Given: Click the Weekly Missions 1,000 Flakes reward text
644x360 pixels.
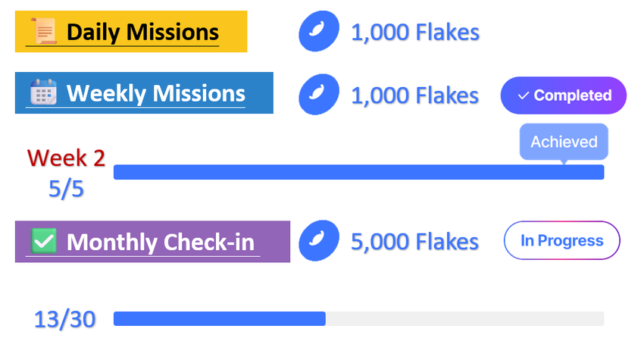Looking at the screenshot, I should click(414, 95).
